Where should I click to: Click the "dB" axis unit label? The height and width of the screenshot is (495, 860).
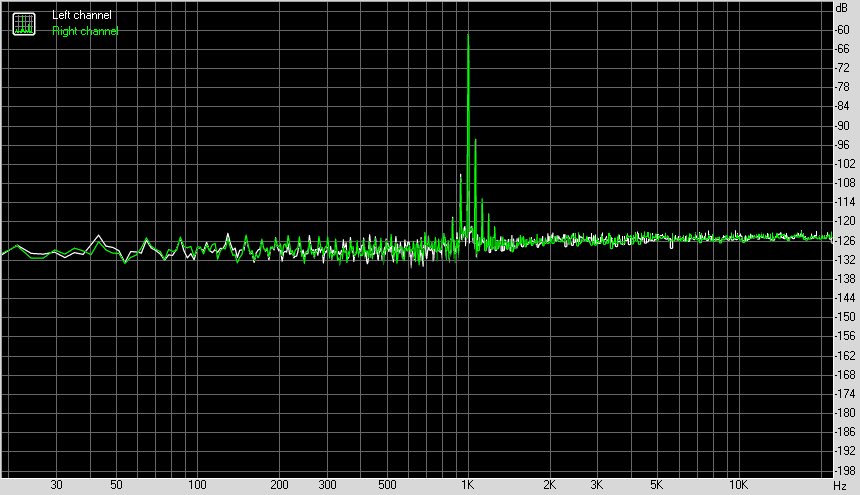(841, 8)
